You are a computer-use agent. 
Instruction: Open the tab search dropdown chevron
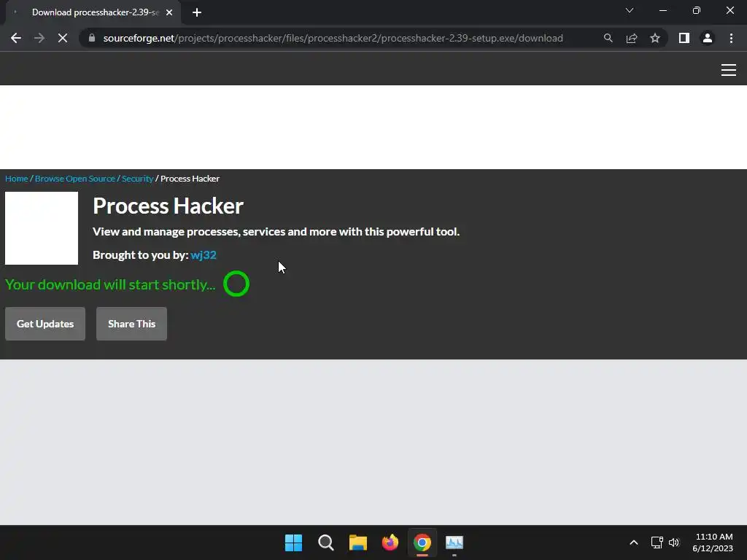(x=630, y=10)
